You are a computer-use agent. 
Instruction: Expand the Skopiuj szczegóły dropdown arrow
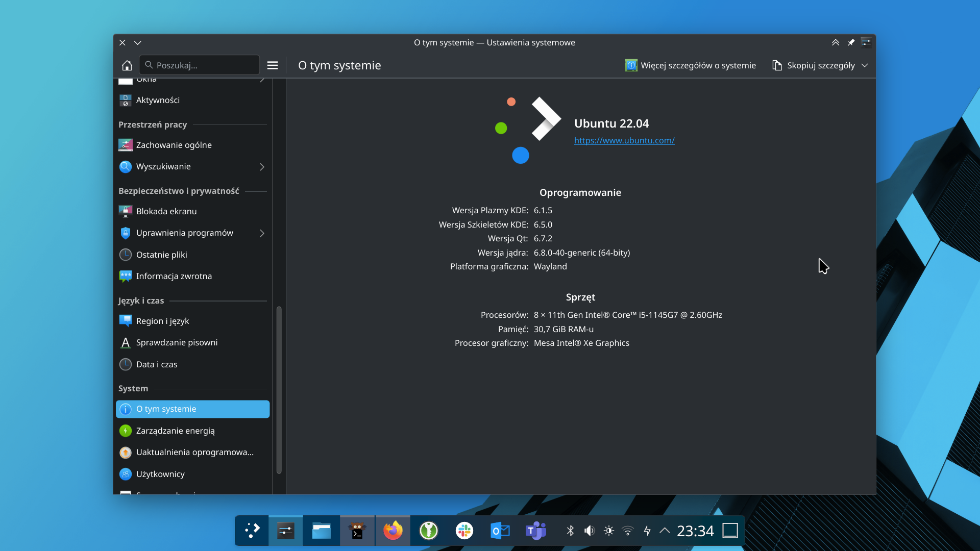point(865,65)
